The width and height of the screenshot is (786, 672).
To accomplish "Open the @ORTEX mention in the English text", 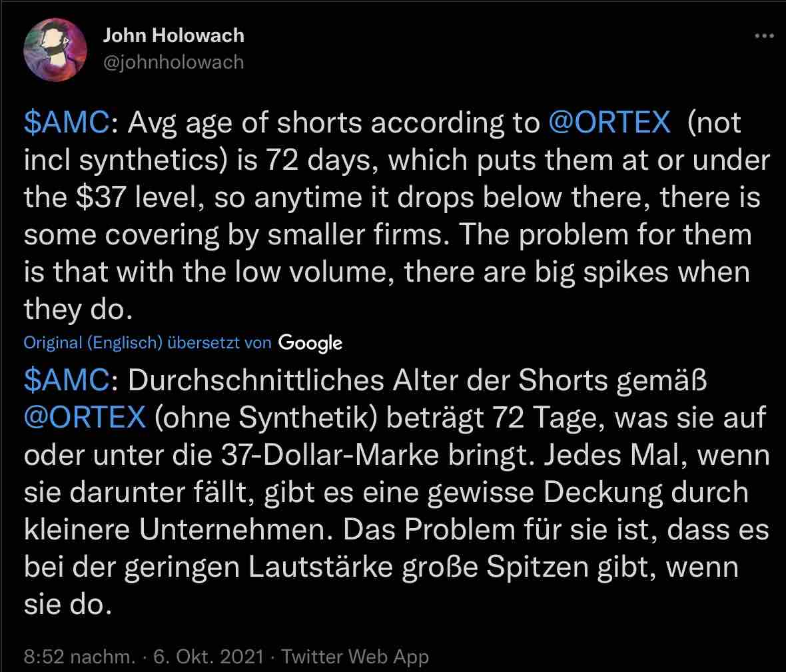I will point(610,122).
